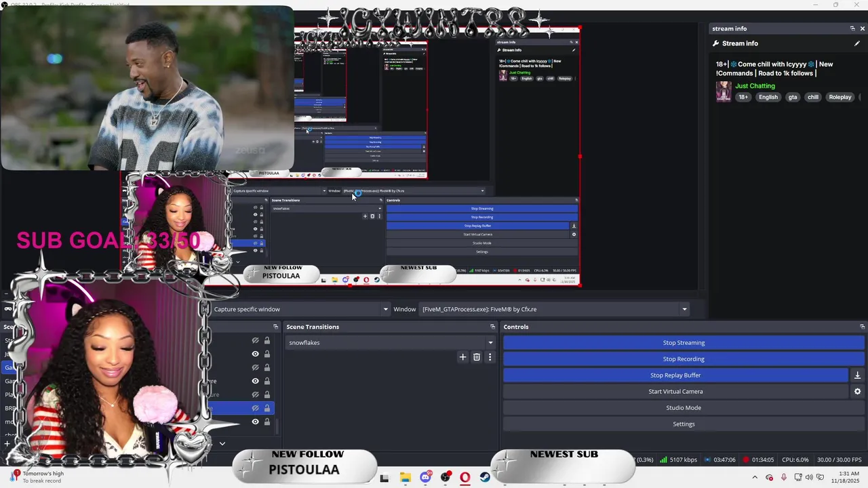Click the Stream info wrench icon
868x488 pixels.
pyautogui.click(x=715, y=43)
